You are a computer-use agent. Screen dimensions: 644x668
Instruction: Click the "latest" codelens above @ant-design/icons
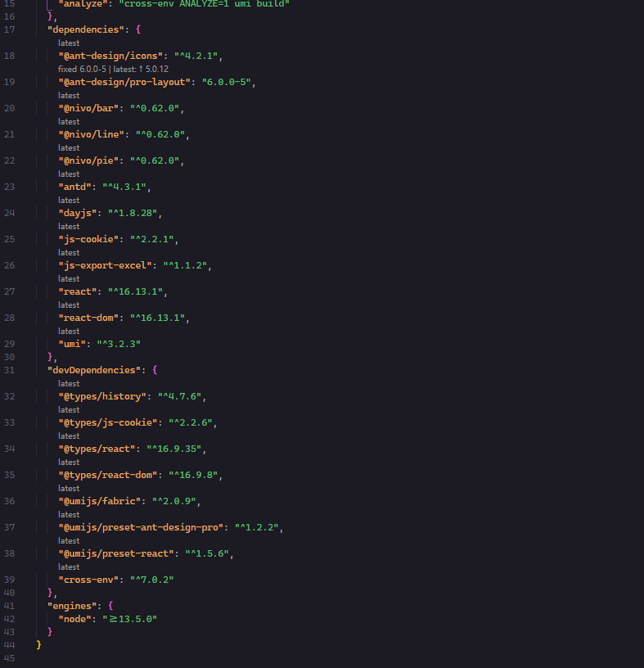tap(69, 43)
